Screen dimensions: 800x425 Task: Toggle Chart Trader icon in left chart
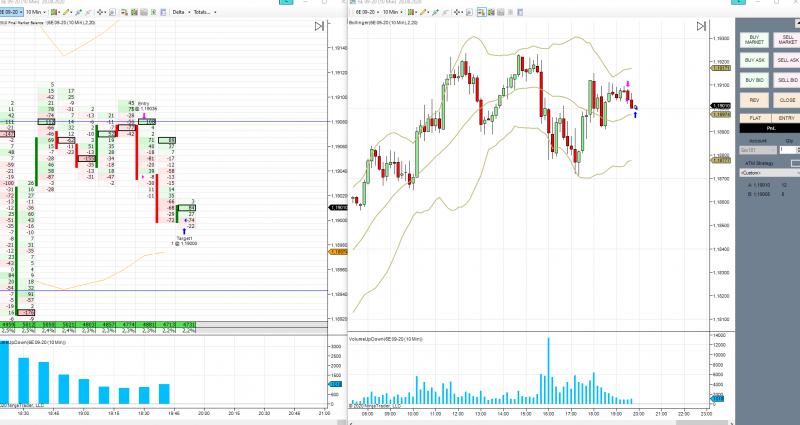[x=124, y=12]
